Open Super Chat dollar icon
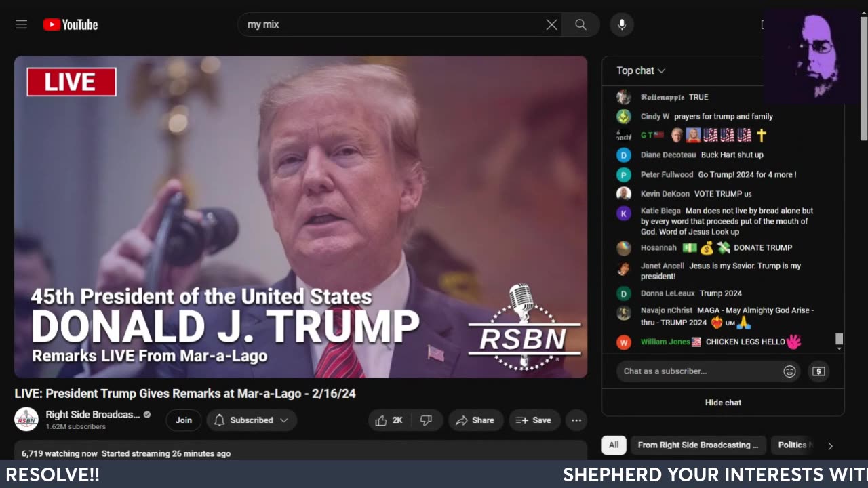Image resolution: width=868 pixels, height=488 pixels. tap(818, 371)
